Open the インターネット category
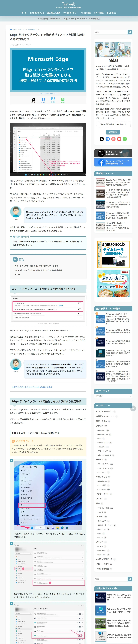The width and height of the screenshot is (138, 644). point(102,494)
